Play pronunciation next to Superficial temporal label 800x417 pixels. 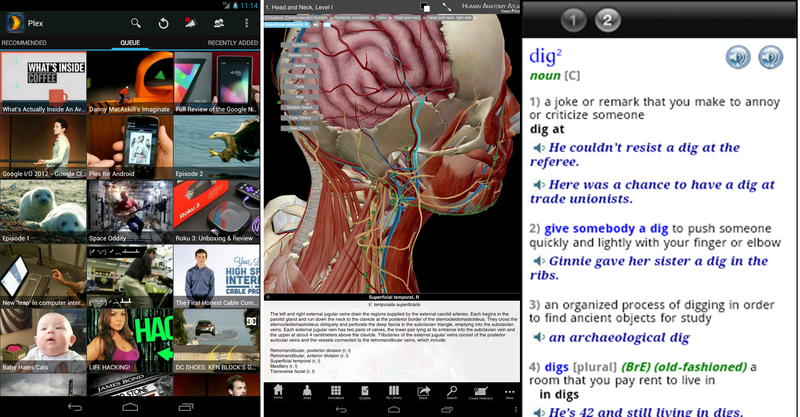pyautogui.click(x=316, y=24)
